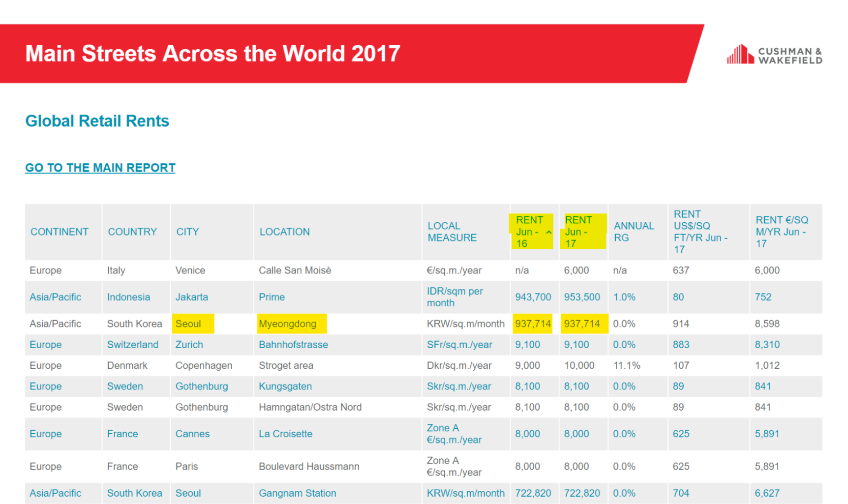Click the sort arrow in RENT Jun-16 header

tap(548, 232)
